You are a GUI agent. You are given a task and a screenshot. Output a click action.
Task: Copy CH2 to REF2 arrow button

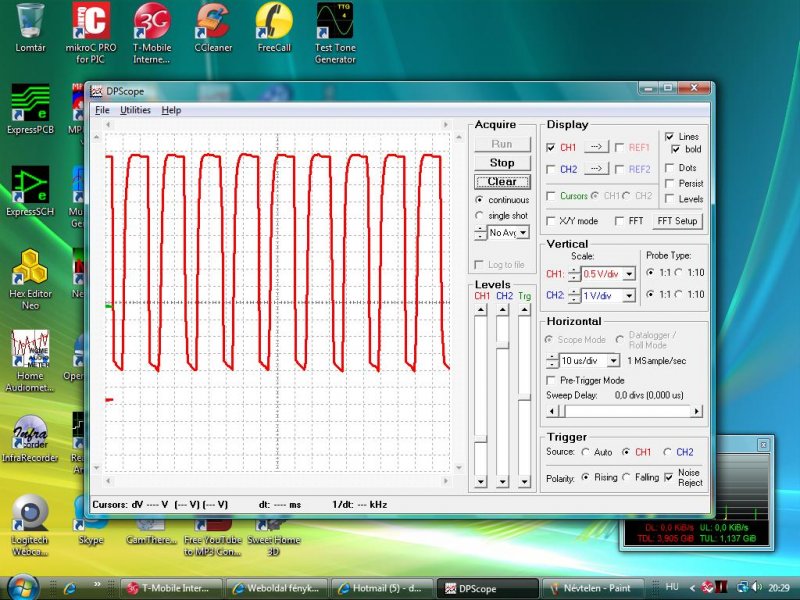coord(596,168)
